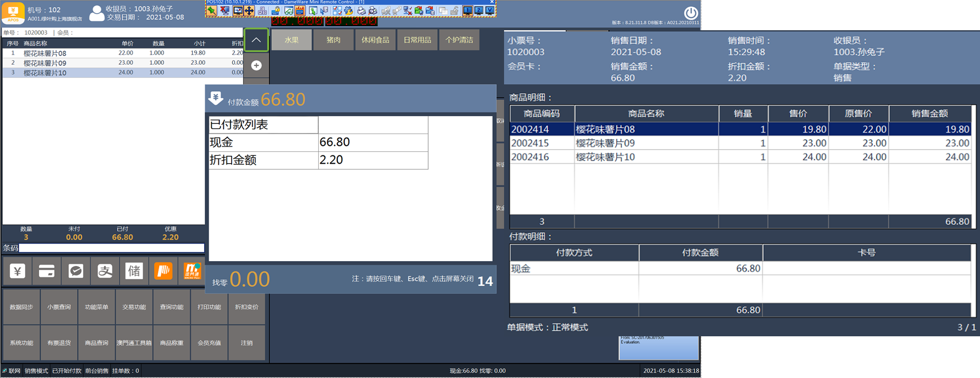Toggle the full-screen view button in DameWare
The height and width of the screenshot is (378, 980).
click(x=238, y=10)
